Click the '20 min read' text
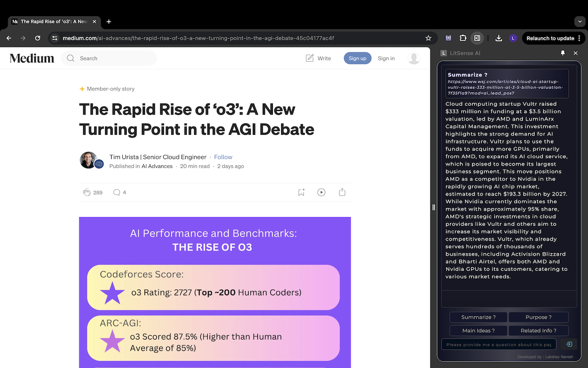Image resolution: width=588 pixels, height=368 pixels. [x=195, y=166]
